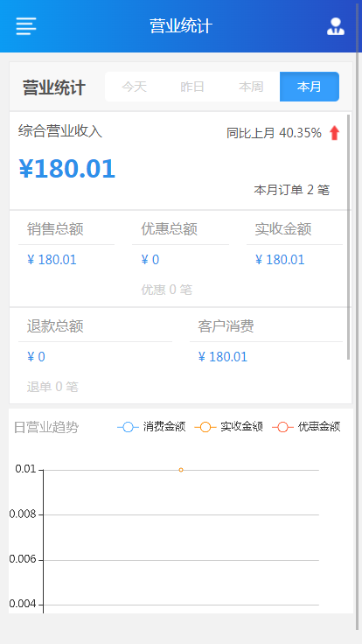
Task: Click the 0.01 axis label
Action: [x=25, y=469]
